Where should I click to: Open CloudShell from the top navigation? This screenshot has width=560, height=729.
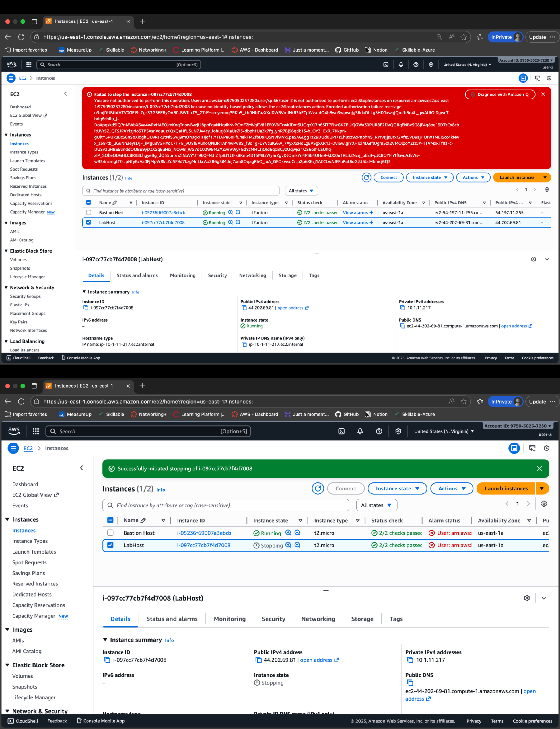pyautogui.click(x=386, y=64)
